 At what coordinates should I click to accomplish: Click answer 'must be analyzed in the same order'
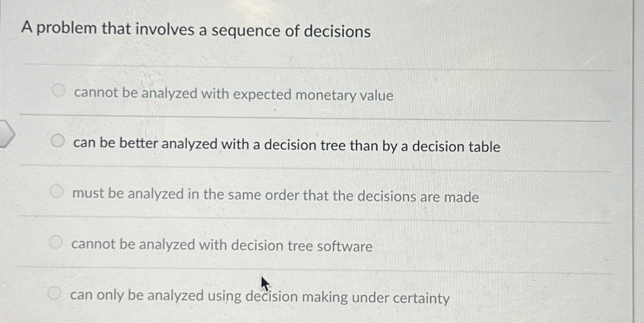[x=276, y=196]
